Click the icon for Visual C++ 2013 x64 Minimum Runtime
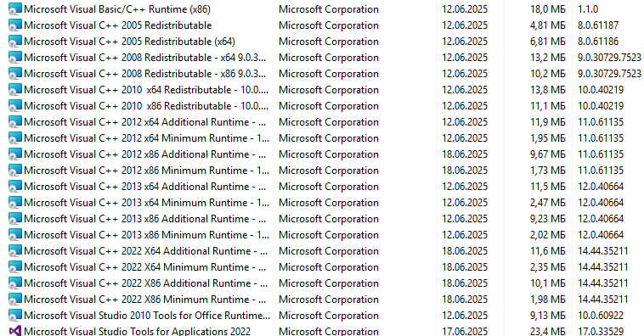The image size is (644, 336). point(14,203)
